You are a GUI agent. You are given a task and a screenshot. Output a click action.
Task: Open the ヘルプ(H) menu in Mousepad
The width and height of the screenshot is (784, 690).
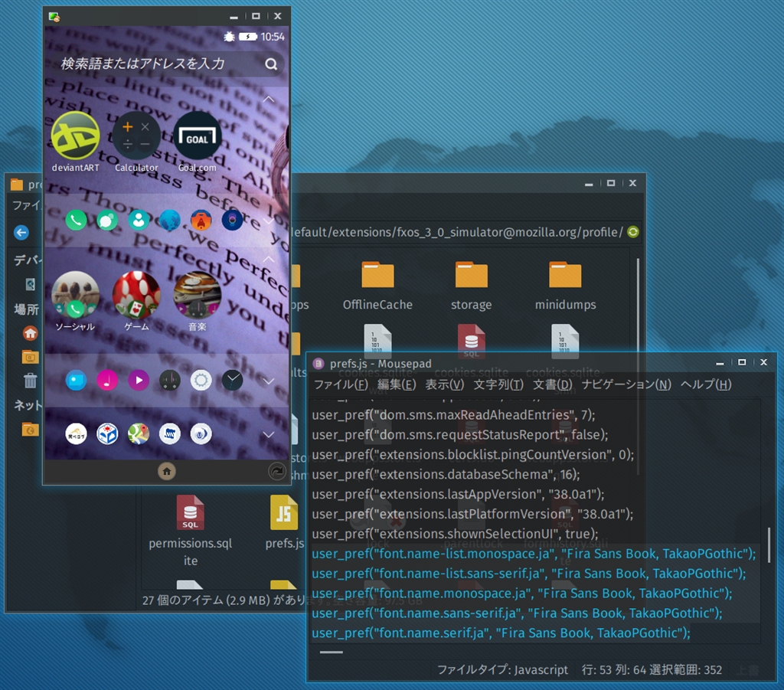(x=706, y=384)
